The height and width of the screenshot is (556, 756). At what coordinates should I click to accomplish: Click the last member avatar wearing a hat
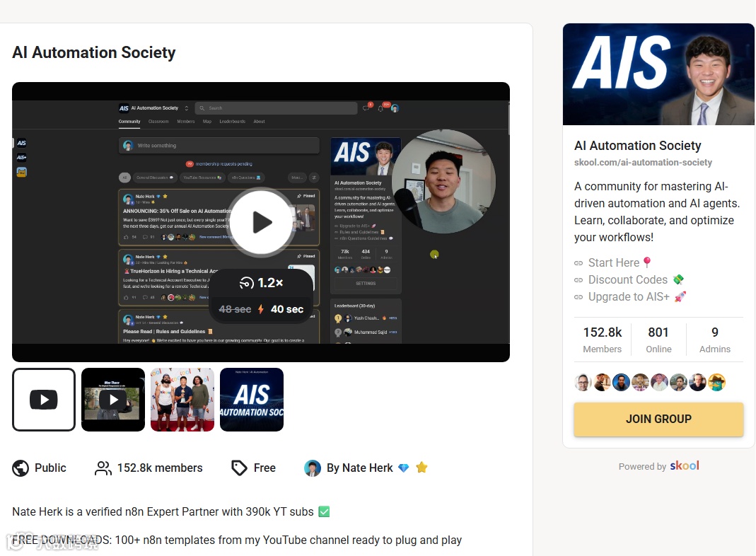[x=716, y=383]
